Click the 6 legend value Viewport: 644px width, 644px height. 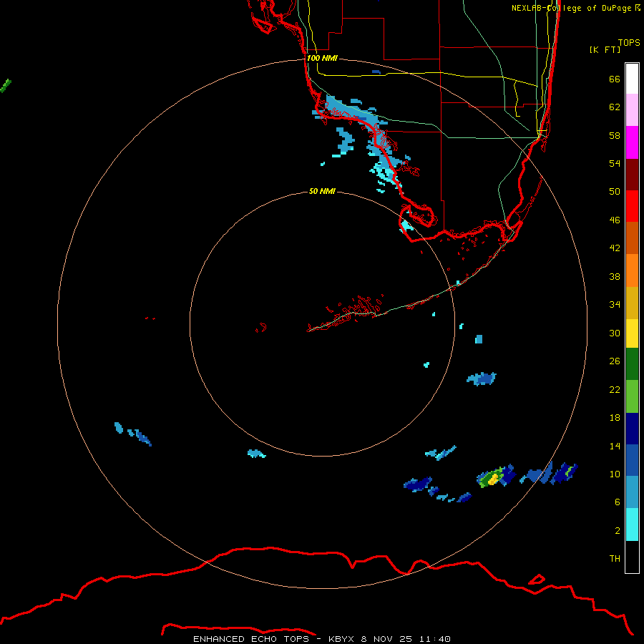618,502
